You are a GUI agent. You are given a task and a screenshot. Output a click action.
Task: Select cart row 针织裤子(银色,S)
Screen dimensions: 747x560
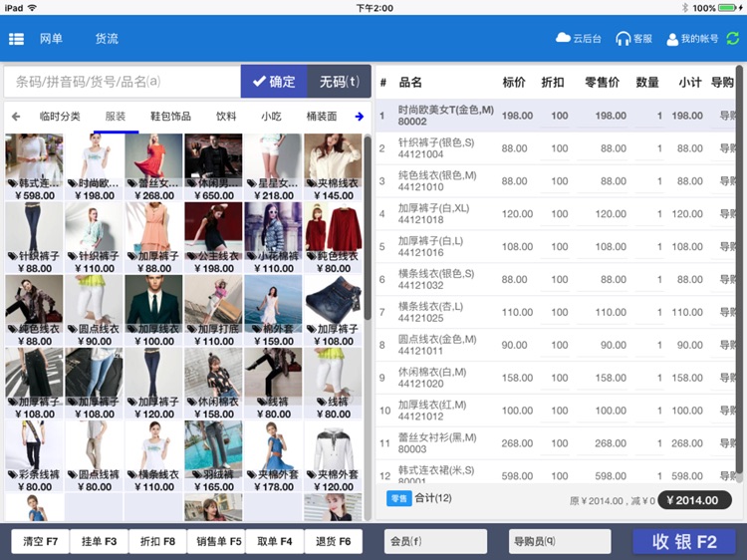click(x=556, y=148)
